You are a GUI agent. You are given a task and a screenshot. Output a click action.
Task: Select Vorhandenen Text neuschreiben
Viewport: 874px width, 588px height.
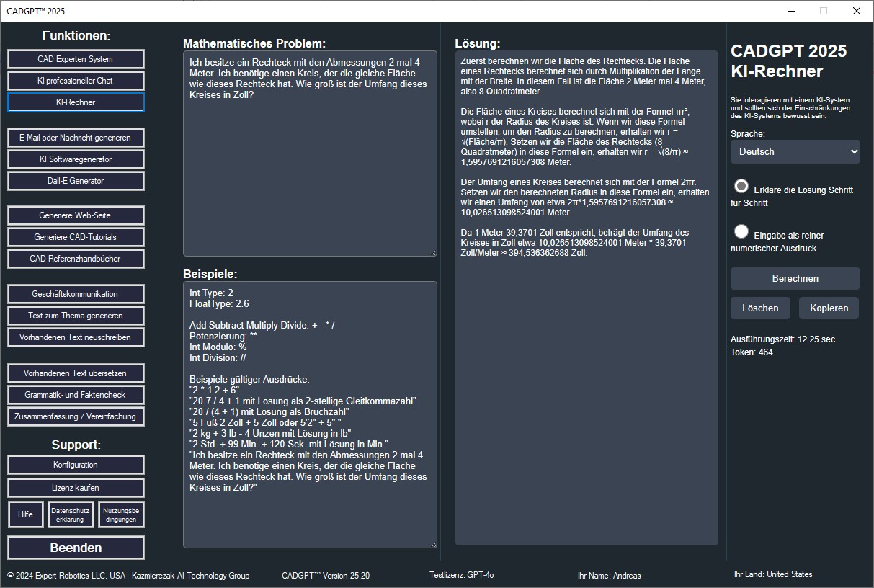pyautogui.click(x=76, y=337)
